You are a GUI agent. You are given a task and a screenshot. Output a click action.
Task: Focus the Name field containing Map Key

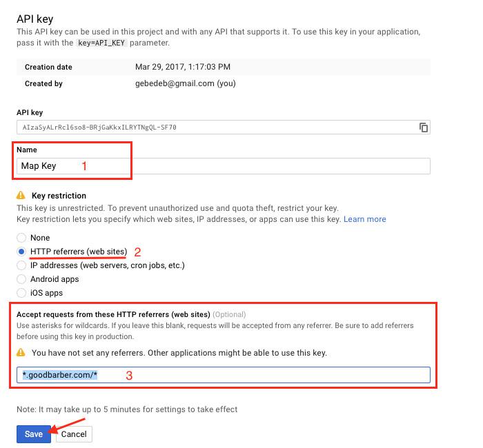coord(222,166)
